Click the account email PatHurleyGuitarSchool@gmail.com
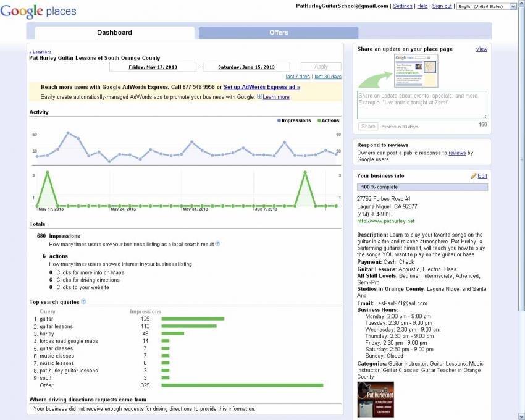 (342, 6)
